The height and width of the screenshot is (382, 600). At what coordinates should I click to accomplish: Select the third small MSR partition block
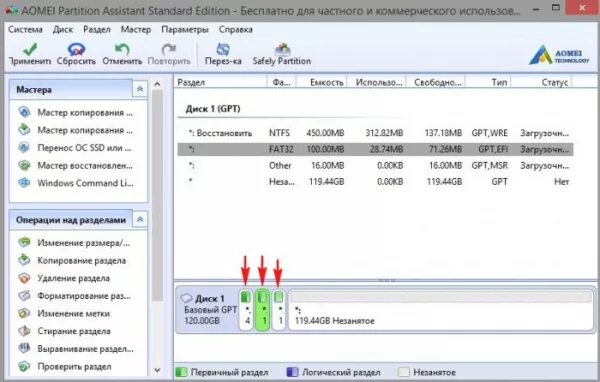coord(279,310)
